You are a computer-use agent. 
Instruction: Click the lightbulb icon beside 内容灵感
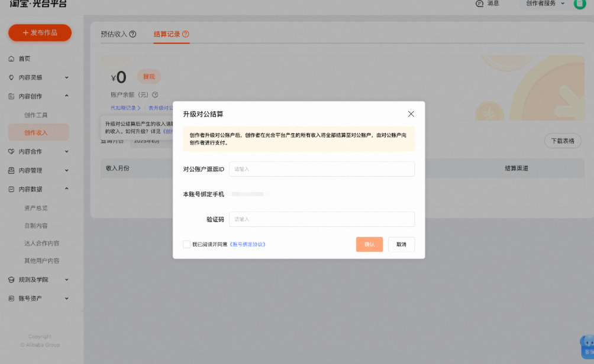pyautogui.click(x=11, y=77)
